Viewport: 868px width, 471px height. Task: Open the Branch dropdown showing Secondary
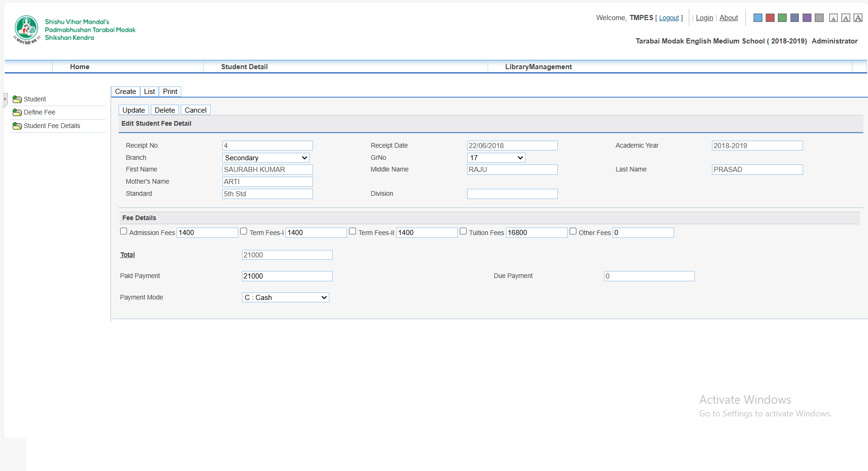(x=266, y=158)
